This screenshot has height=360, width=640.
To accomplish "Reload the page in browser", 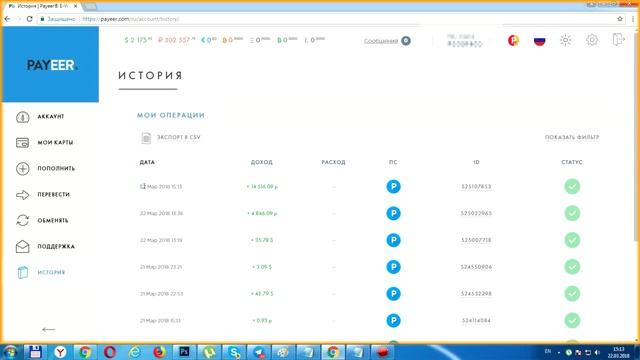I will (29, 19).
